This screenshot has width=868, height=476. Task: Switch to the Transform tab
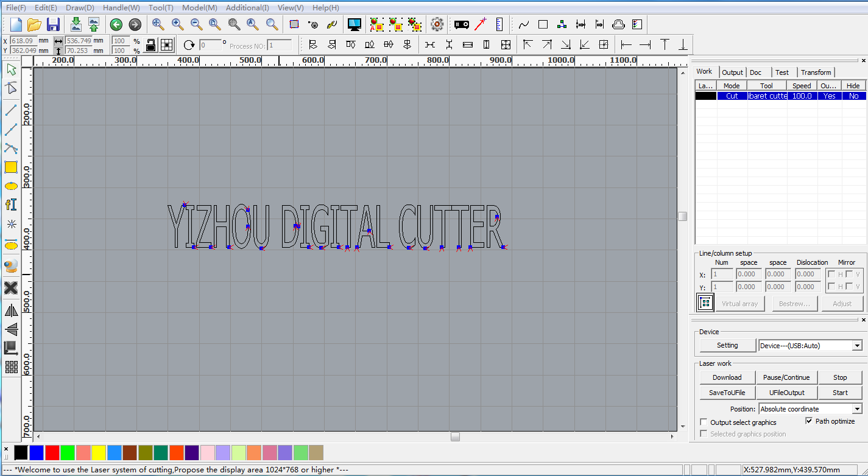point(816,72)
